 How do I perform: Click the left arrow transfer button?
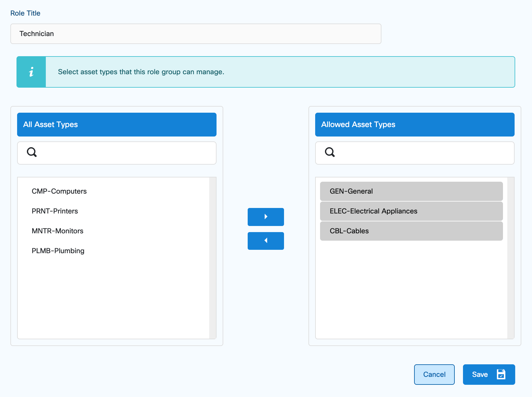click(265, 241)
